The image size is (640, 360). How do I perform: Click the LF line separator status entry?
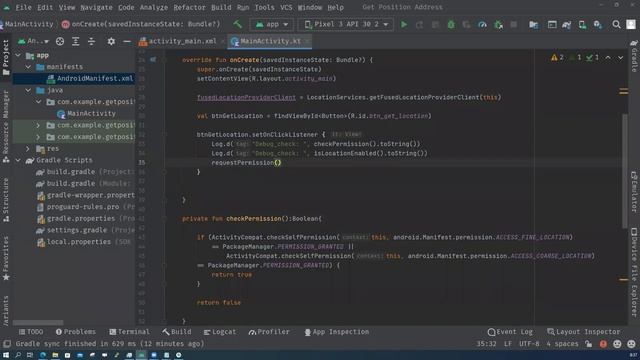tap(508, 344)
